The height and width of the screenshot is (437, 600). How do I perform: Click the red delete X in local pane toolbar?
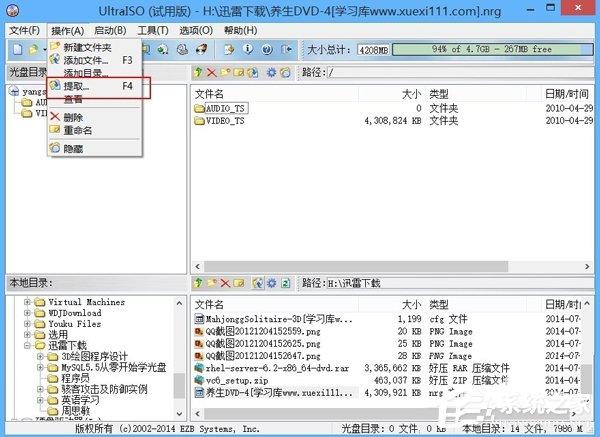coord(225,283)
